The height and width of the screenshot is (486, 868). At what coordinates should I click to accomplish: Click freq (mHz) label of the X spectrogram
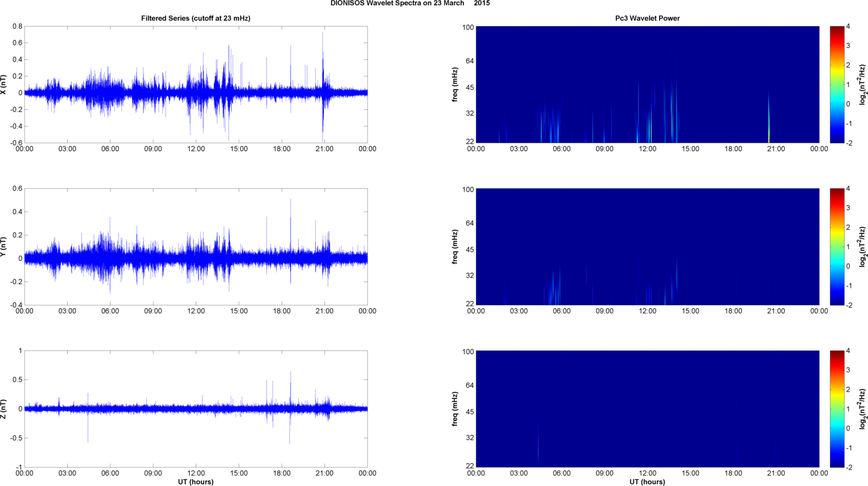point(455,84)
